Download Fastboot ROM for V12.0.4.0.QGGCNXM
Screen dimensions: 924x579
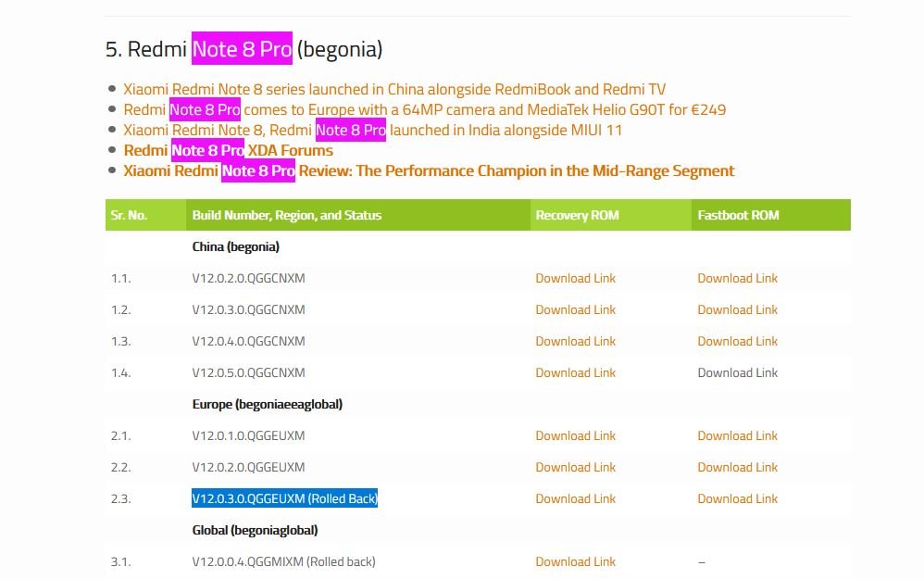(x=737, y=342)
